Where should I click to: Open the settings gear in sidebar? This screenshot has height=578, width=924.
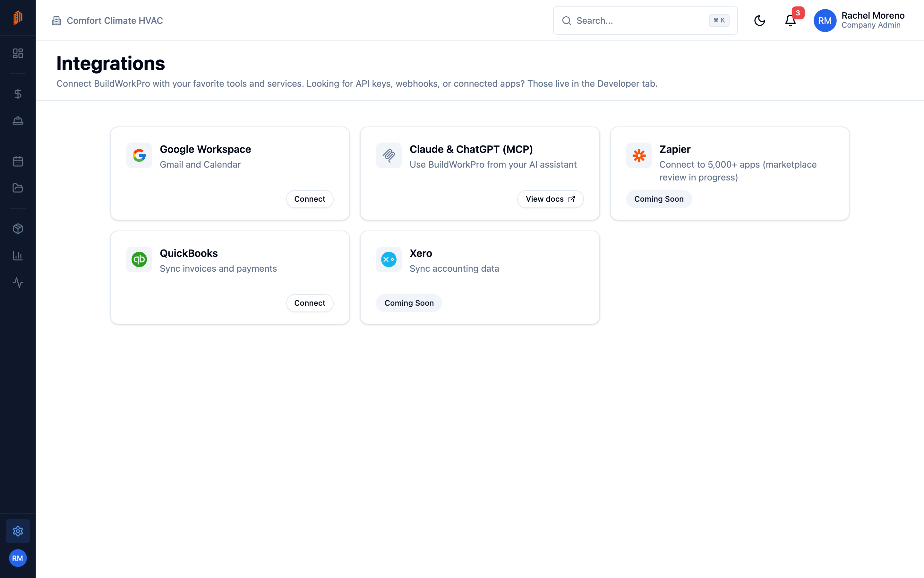[18, 531]
